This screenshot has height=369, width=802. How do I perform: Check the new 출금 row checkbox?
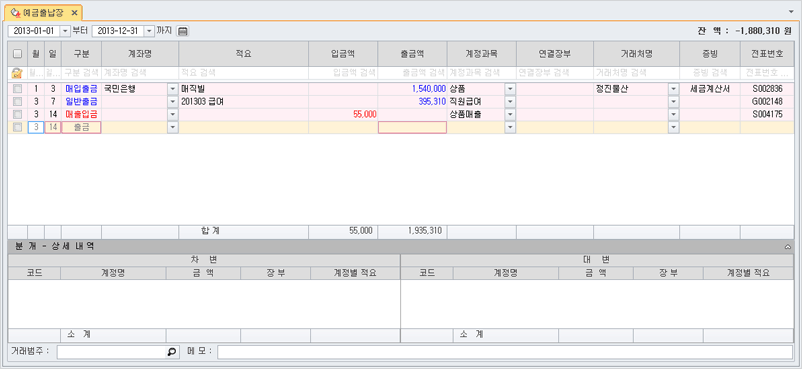pyautogui.click(x=17, y=127)
